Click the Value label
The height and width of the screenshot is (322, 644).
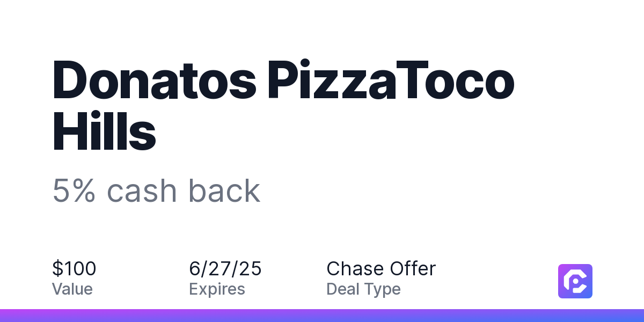[72, 289]
